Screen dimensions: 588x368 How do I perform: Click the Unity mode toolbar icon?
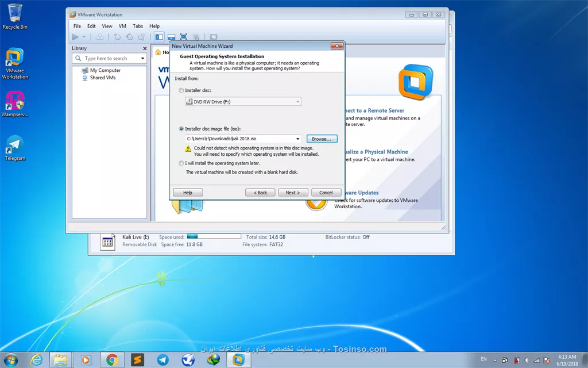(x=196, y=37)
